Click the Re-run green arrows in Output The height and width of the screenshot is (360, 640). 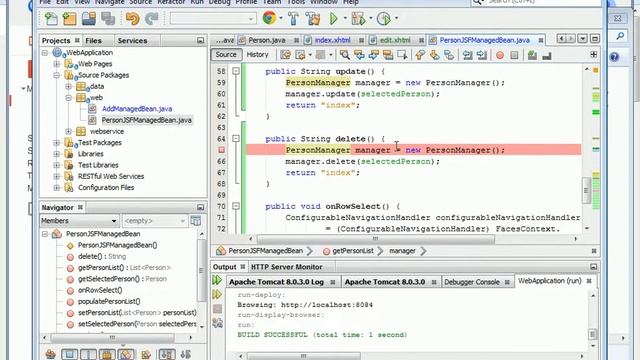pos(217,280)
